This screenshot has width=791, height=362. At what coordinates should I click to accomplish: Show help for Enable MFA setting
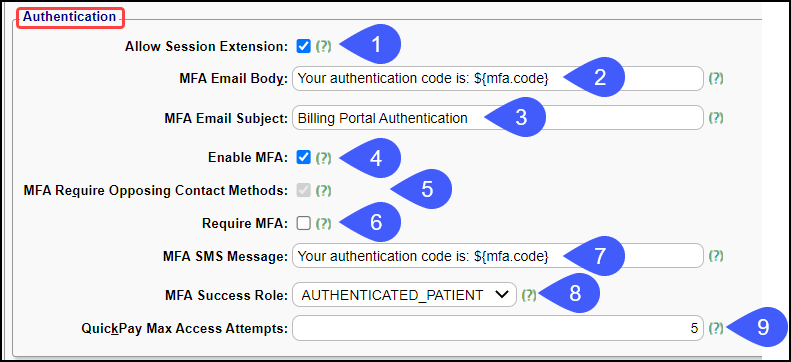tap(323, 158)
